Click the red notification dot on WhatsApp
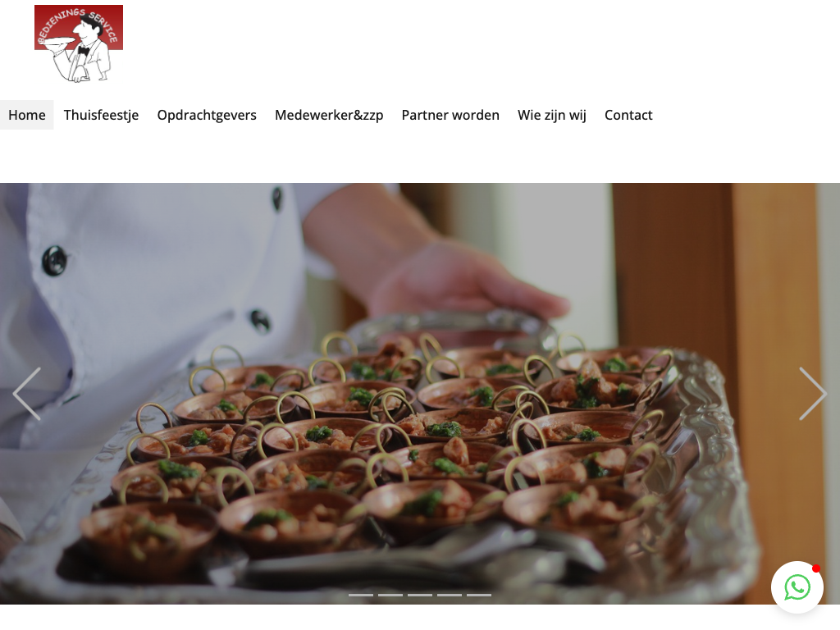 816,568
